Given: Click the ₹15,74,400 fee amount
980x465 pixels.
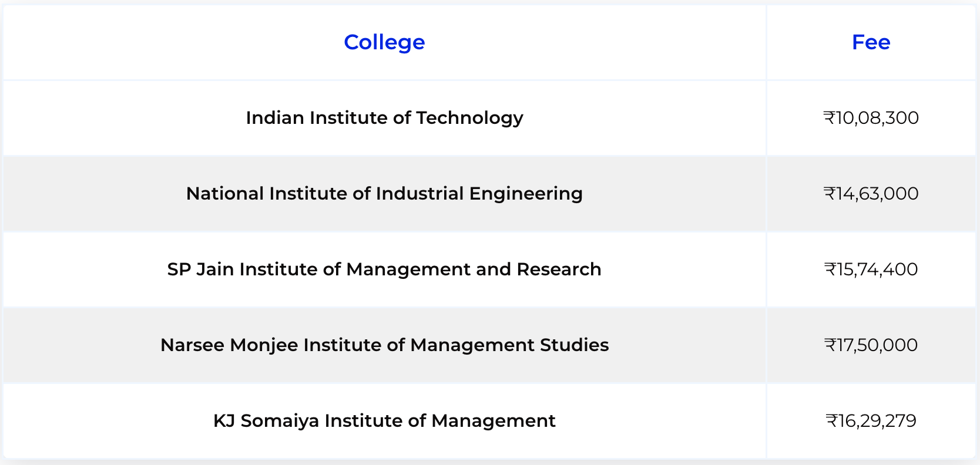Looking at the screenshot, I should (871, 269).
